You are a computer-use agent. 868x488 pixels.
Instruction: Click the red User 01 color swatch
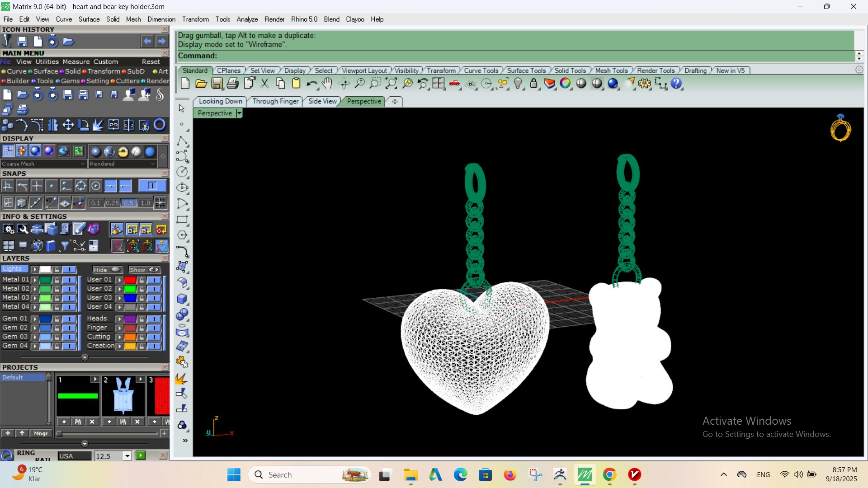point(130,280)
